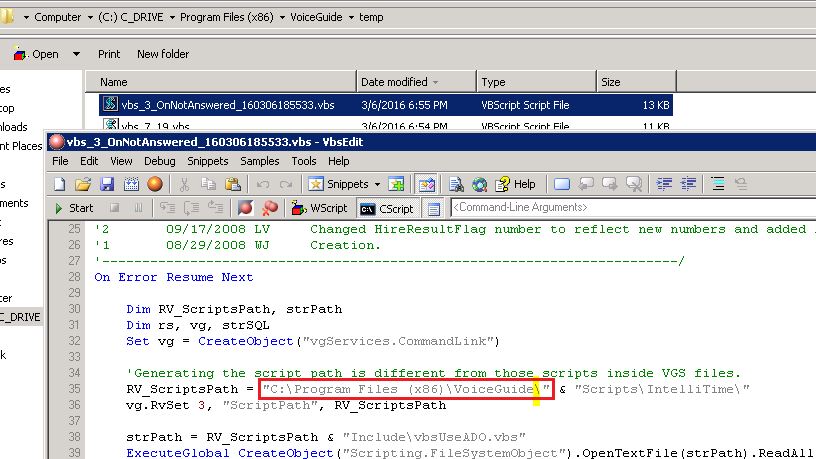The image size is (816, 459).
Task: Sort by Size column header
Action: coord(636,82)
